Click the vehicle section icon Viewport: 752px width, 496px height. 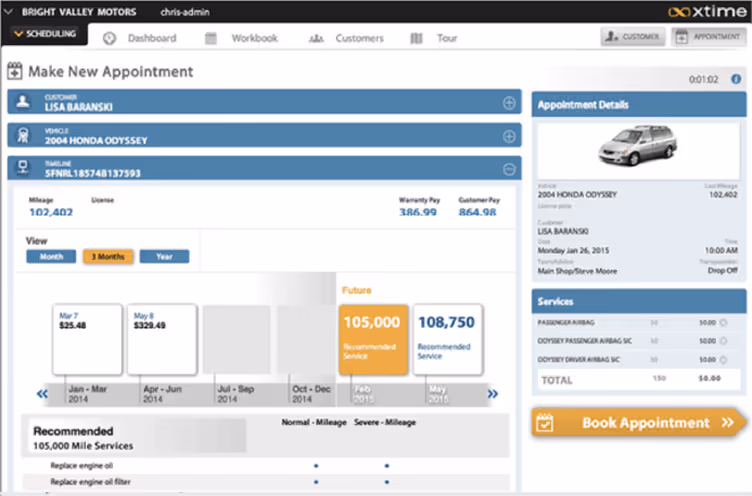pyautogui.click(x=23, y=135)
